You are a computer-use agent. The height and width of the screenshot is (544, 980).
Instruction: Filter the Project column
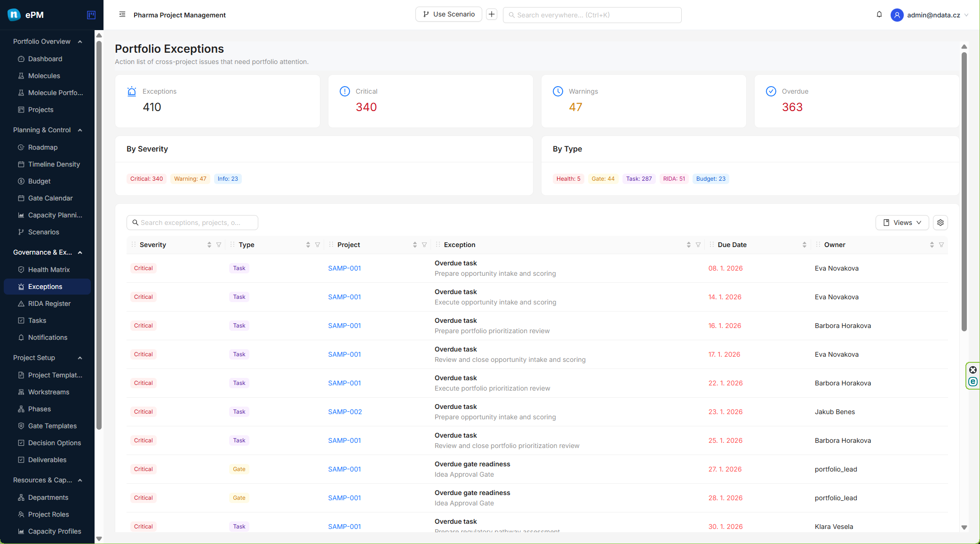pos(424,245)
